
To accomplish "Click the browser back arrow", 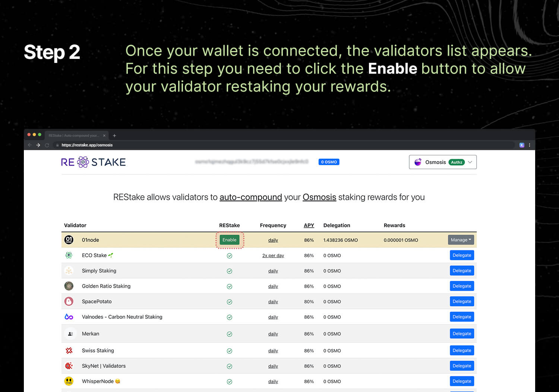I will coord(30,145).
